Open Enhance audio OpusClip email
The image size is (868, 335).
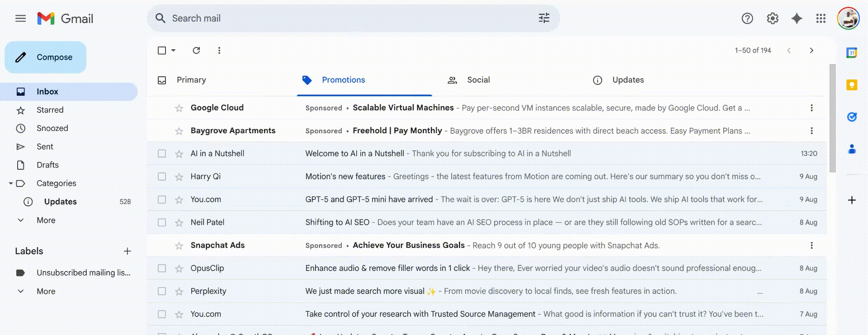487,268
